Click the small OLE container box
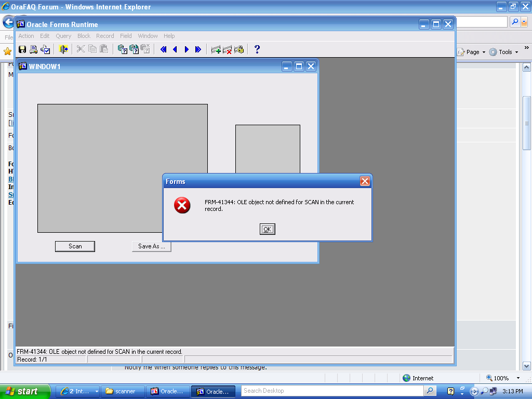Viewport: 532px width, 399px height. pos(268,149)
